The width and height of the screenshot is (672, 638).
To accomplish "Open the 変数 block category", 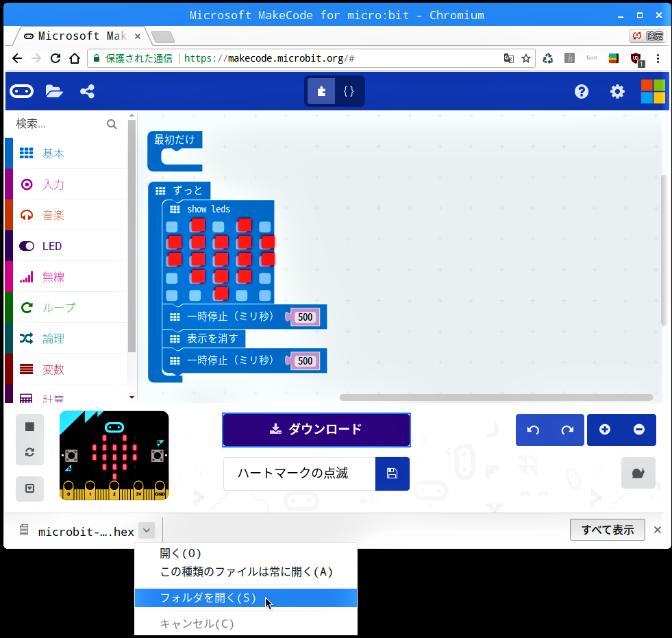I will pyautogui.click(x=66, y=369).
